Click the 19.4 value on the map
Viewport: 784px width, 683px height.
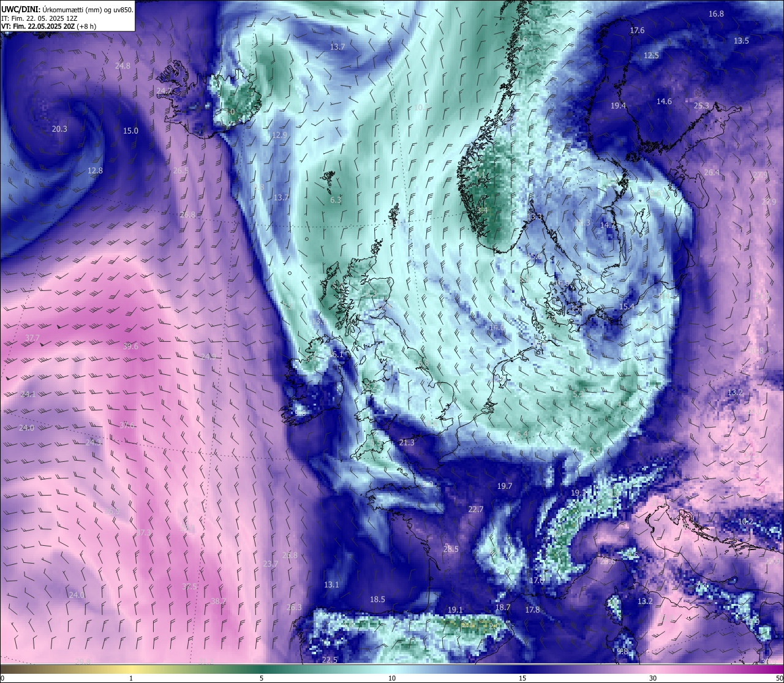coord(619,106)
